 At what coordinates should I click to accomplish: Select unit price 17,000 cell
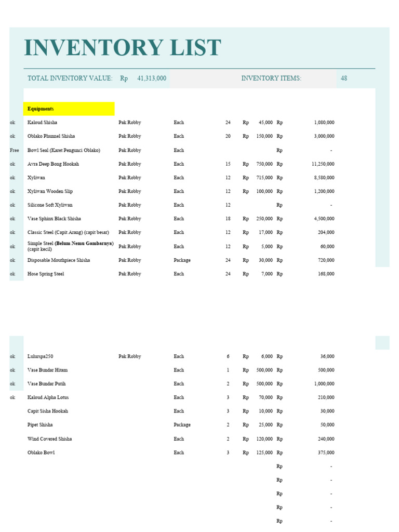pyautogui.click(x=265, y=232)
